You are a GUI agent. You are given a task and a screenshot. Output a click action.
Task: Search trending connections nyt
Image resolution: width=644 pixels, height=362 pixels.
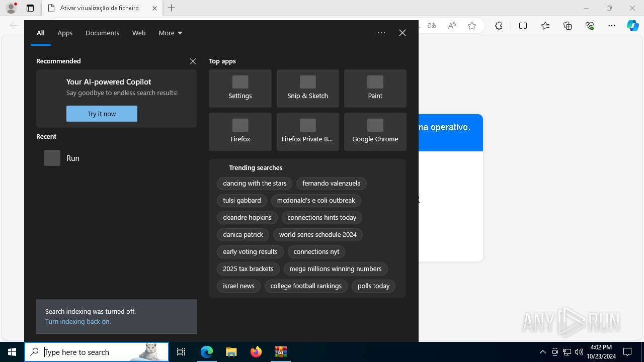pos(316,252)
